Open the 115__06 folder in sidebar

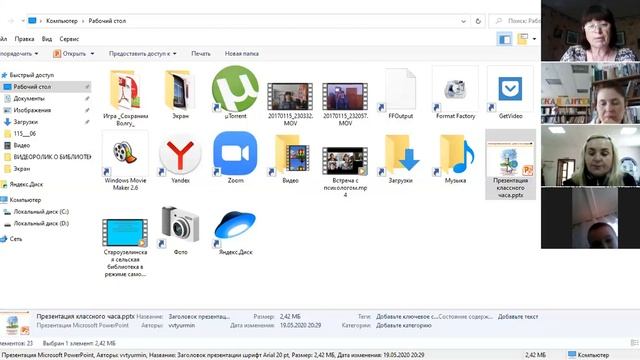(x=24, y=134)
